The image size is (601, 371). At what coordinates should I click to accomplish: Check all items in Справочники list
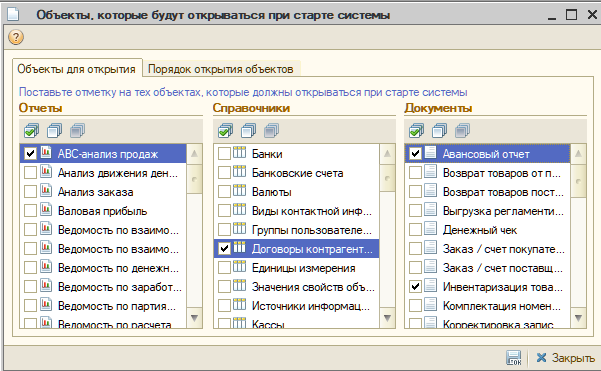click(225, 131)
